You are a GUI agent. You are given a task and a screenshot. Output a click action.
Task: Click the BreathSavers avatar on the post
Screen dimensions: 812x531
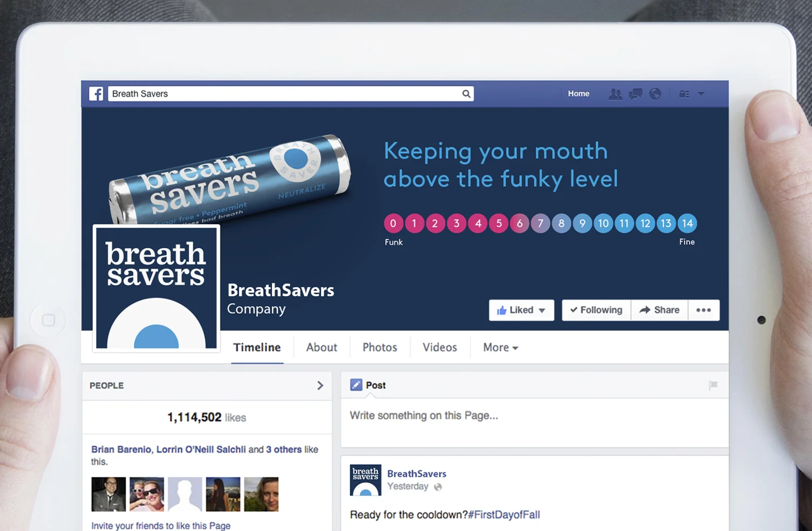click(366, 480)
